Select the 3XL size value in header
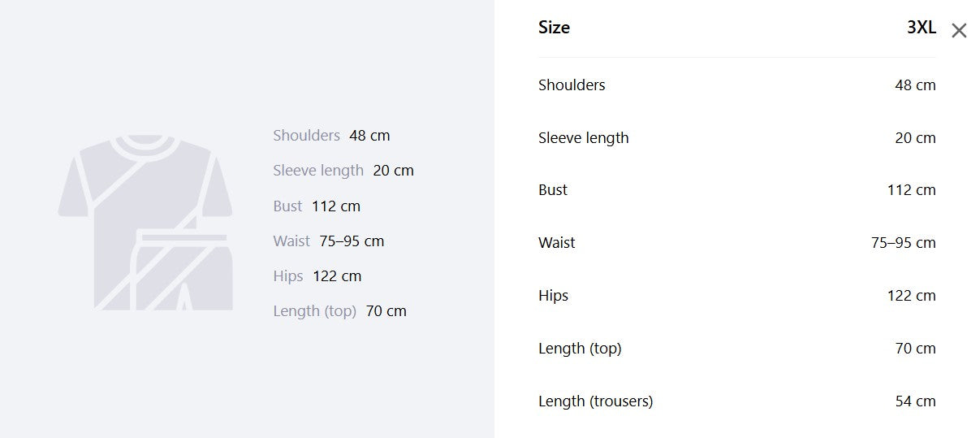 [922, 28]
